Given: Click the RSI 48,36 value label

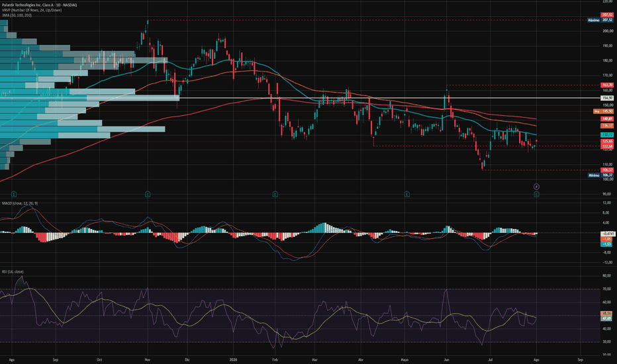Looking at the screenshot, I should tap(607, 313).
